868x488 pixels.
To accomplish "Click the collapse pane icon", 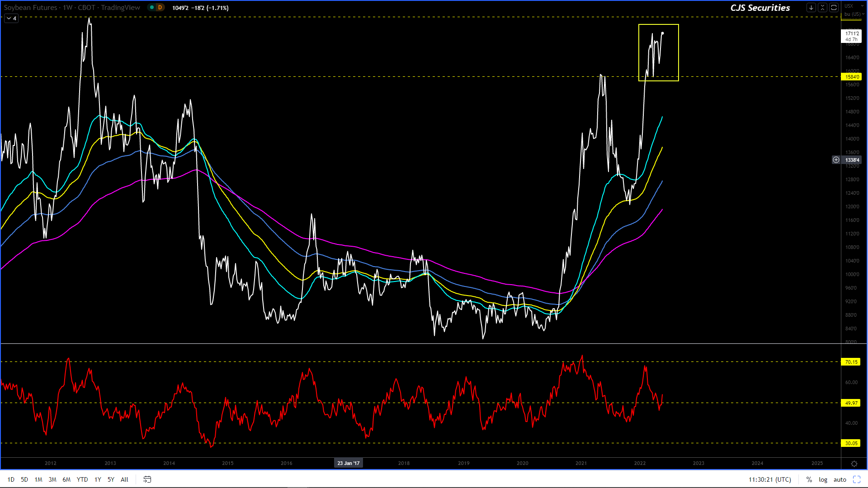I will [x=822, y=8].
